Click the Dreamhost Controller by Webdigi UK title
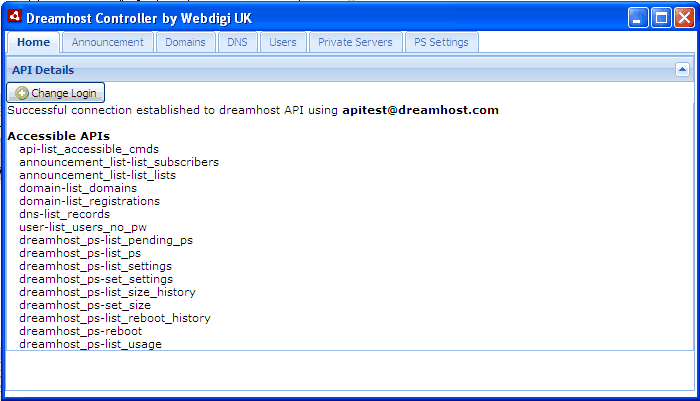 click(139, 18)
